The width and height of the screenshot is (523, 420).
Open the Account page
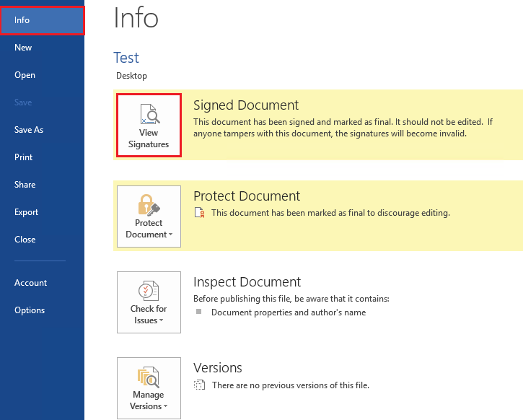pos(30,283)
